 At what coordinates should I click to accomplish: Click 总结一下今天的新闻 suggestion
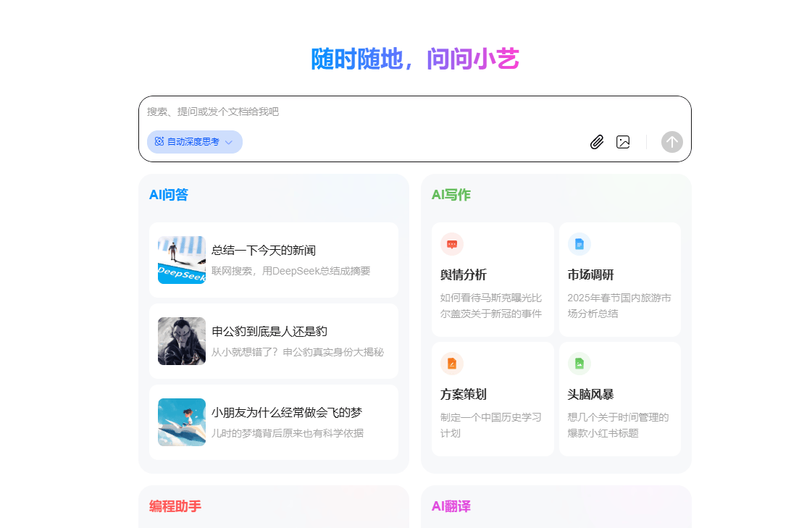point(264,251)
